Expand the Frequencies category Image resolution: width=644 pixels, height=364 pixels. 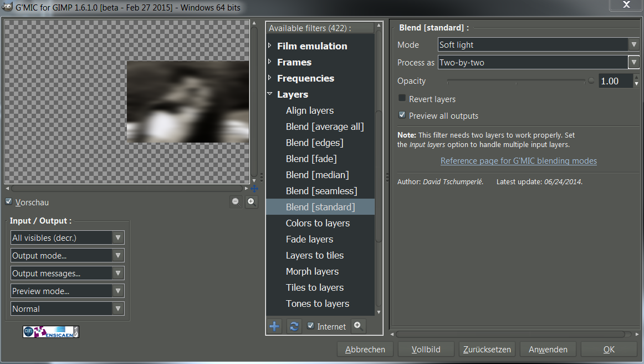pos(270,78)
